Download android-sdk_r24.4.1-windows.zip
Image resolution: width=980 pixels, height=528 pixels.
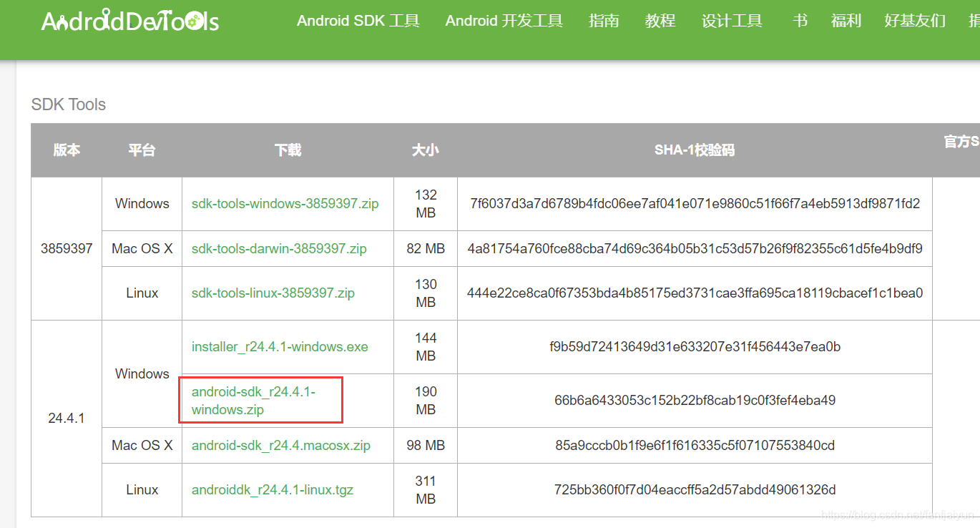pyautogui.click(x=253, y=401)
